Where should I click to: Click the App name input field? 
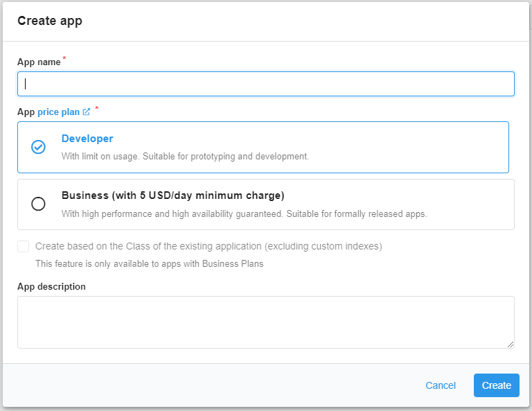(x=265, y=84)
